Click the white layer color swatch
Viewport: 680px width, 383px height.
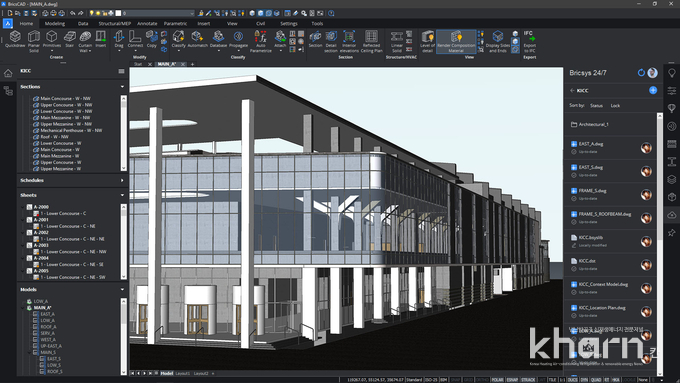pos(118,13)
